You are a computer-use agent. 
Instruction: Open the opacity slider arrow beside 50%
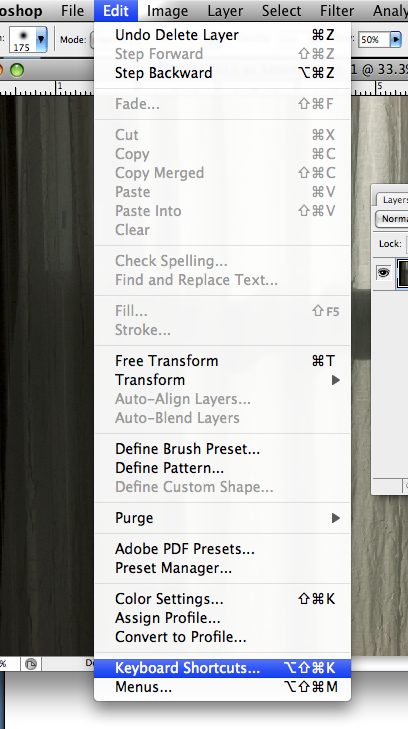pyautogui.click(x=396, y=40)
